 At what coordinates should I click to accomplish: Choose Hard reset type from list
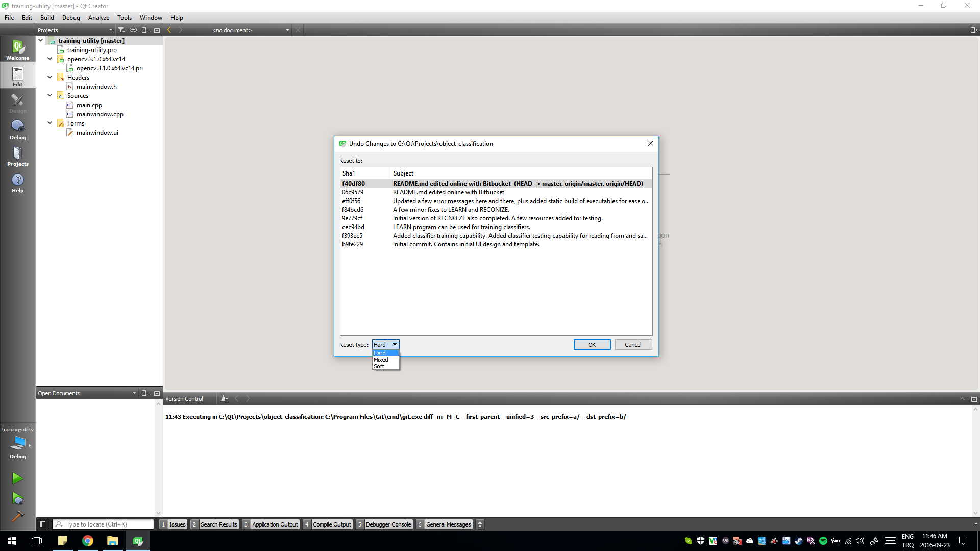(386, 353)
